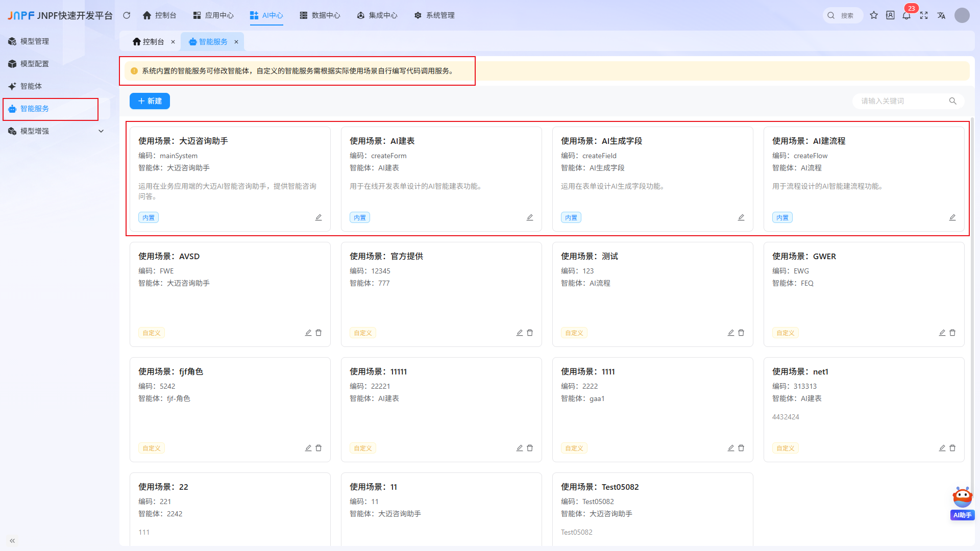Open 系统管理 in top navigation

coord(434,15)
